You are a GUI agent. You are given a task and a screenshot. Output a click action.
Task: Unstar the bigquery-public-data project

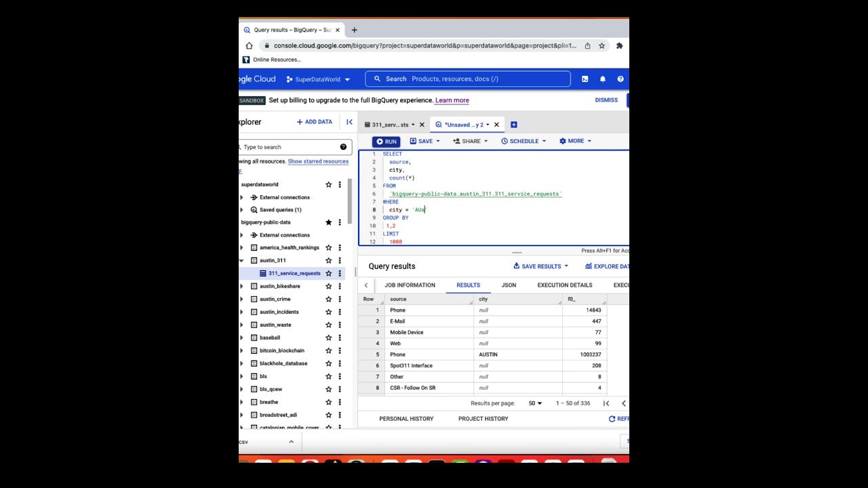point(328,222)
